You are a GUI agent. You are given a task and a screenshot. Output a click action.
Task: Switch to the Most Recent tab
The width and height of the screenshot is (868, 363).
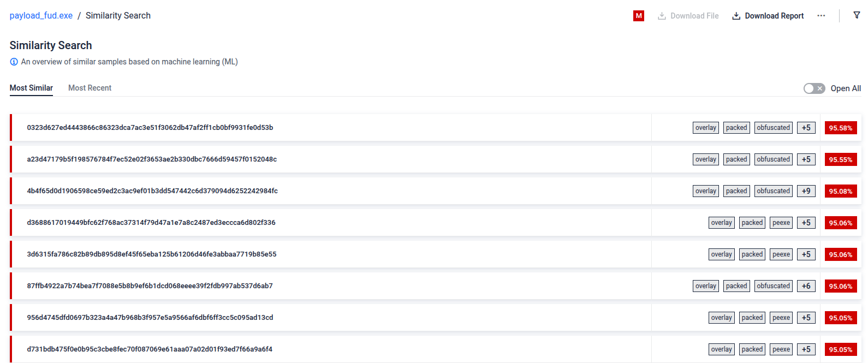pyautogui.click(x=90, y=88)
